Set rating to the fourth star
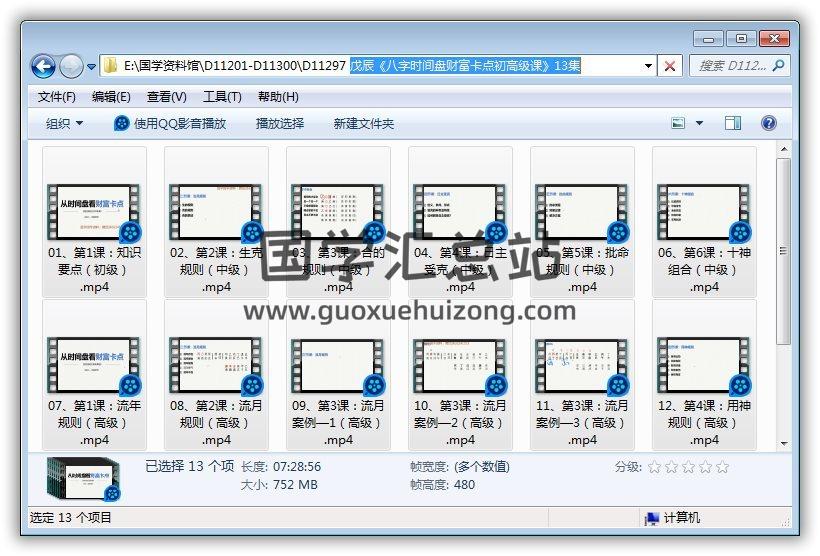This screenshot has width=820, height=556. (705, 467)
